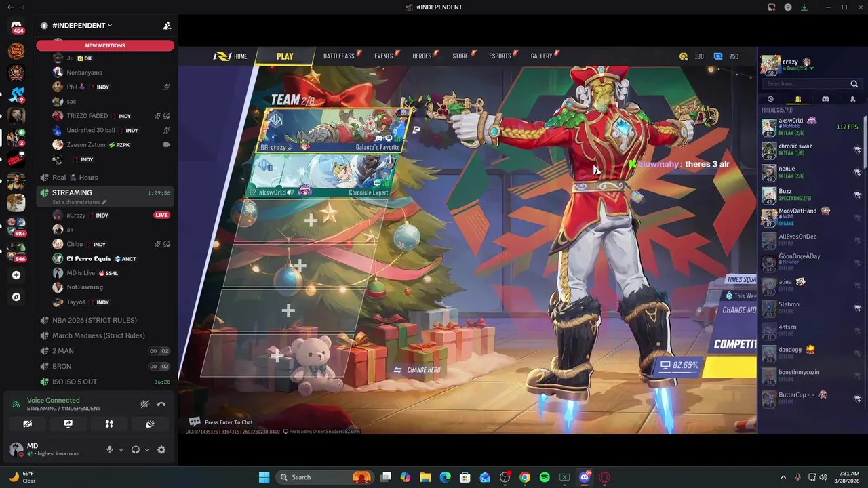Screen dimensions: 868x488
Task: Click the shader preloading 82.65% progress indicator
Action: pos(680,365)
